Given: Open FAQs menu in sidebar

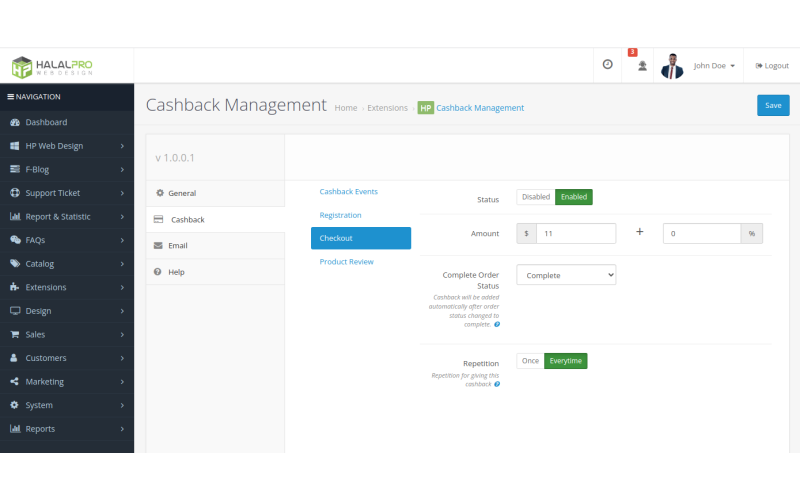Looking at the screenshot, I should tap(67, 240).
